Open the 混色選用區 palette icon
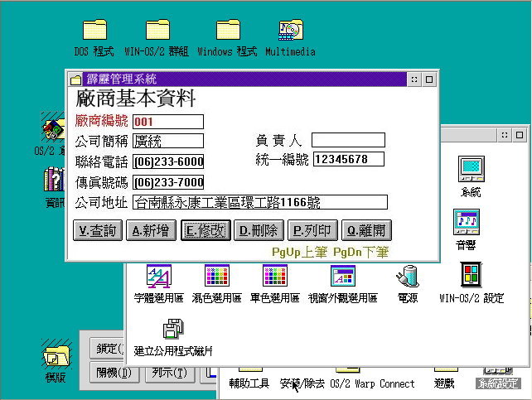This screenshot has width=532, height=400. point(217,276)
